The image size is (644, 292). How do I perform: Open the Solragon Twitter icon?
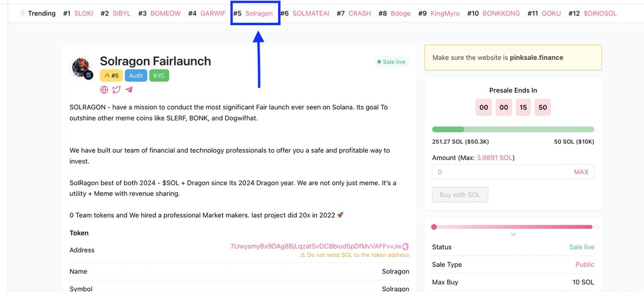[116, 90]
